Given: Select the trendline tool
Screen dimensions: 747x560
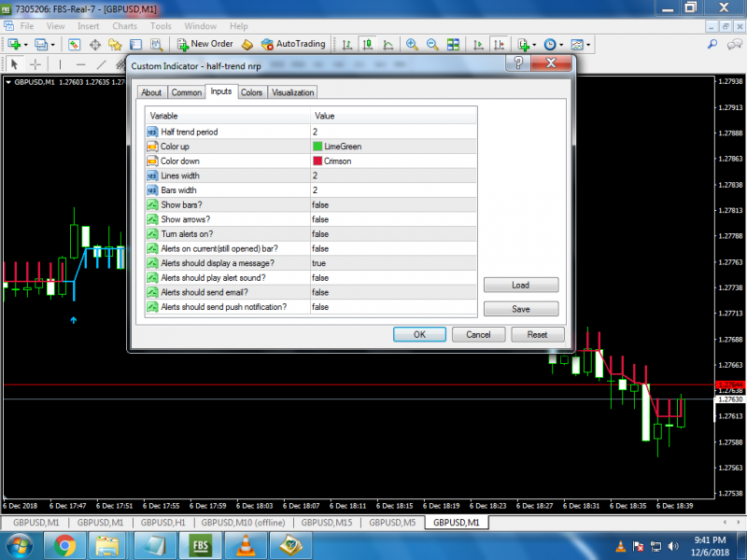Looking at the screenshot, I should point(102,63).
